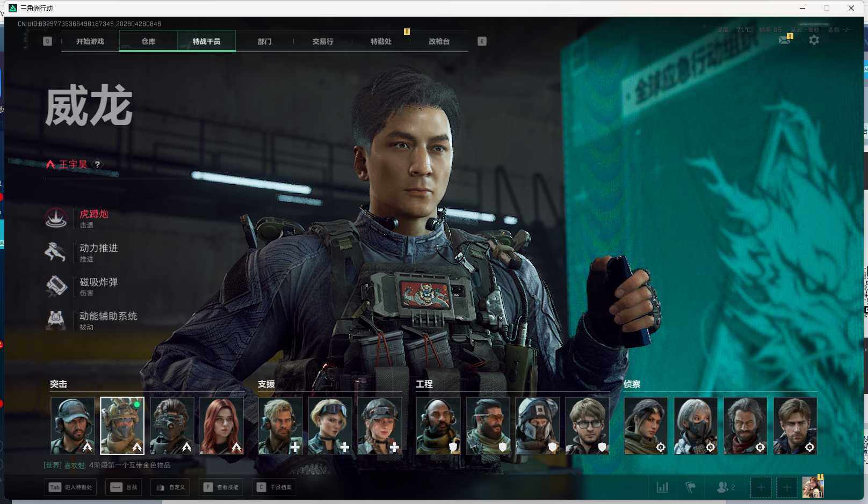Choose 支援 operator with goggles on head
Viewport: 868px width, 504px height.
(330, 426)
